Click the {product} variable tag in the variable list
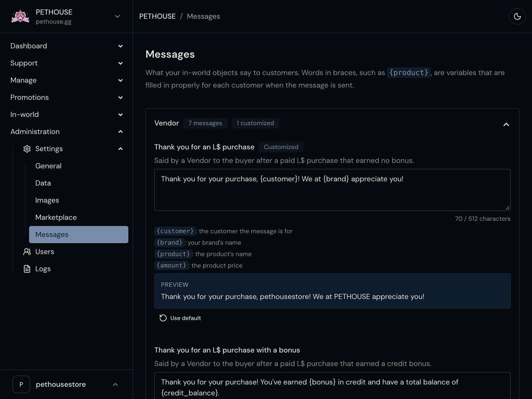 pyautogui.click(x=173, y=254)
